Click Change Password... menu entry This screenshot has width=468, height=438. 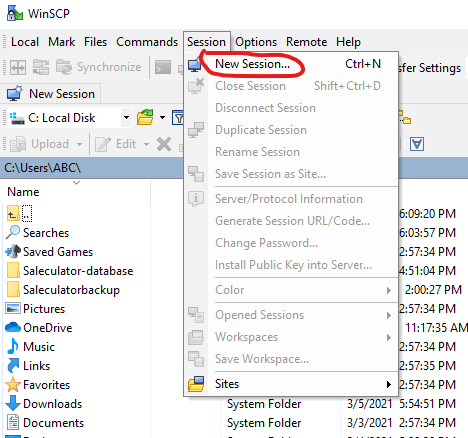pos(291,243)
